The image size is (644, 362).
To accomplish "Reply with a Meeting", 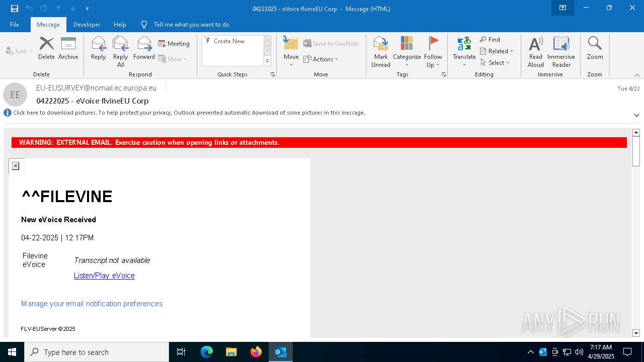I will pos(174,44).
